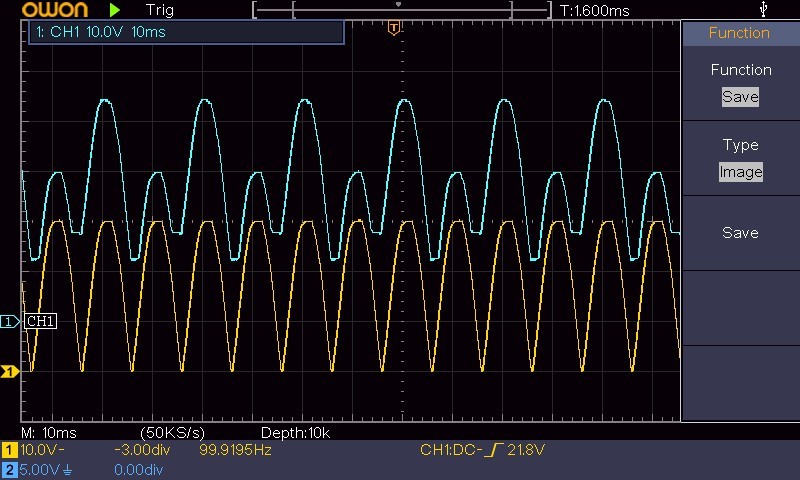Click the yellow channel 1 zero-level arrow
The width and height of the screenshot is (800, 480).
point(9,372)
